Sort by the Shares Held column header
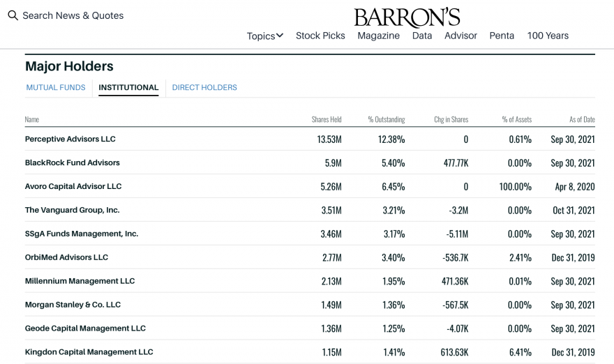Viewport: 614px width, 364px height. (327, 119)
